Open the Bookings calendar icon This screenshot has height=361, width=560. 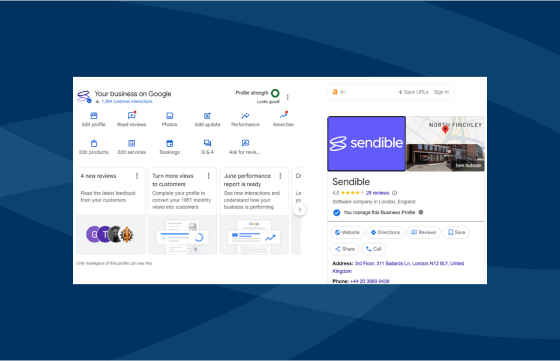170,144
